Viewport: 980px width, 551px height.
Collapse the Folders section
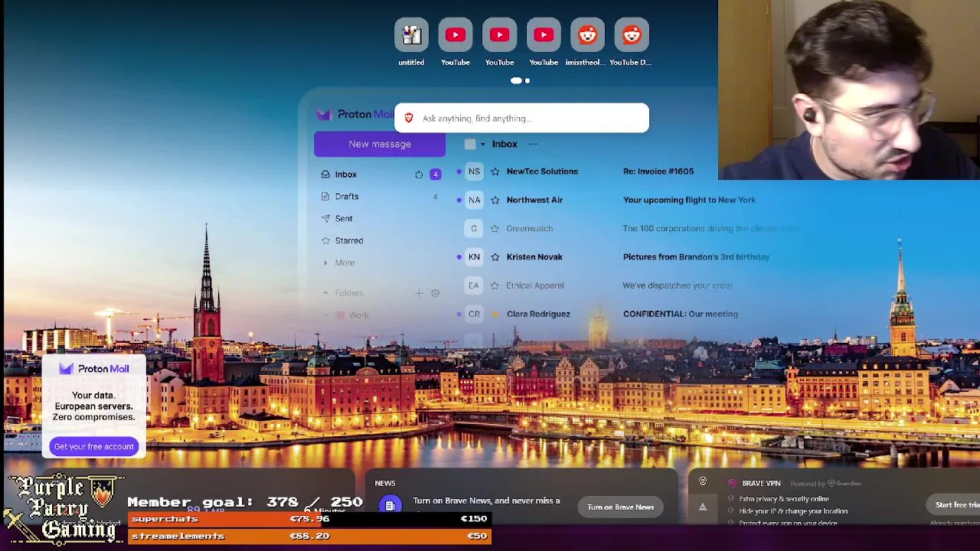tap(325, 293)
